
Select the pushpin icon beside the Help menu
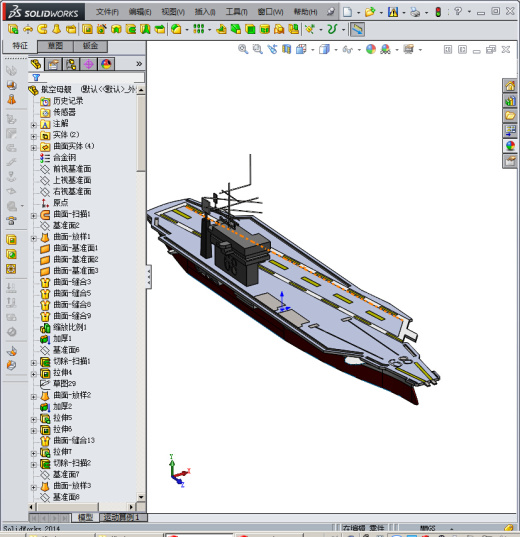click(330, 12)
